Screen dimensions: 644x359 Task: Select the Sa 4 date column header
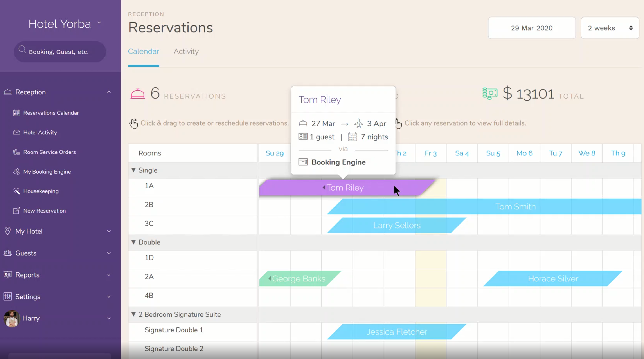click(462, 153)
